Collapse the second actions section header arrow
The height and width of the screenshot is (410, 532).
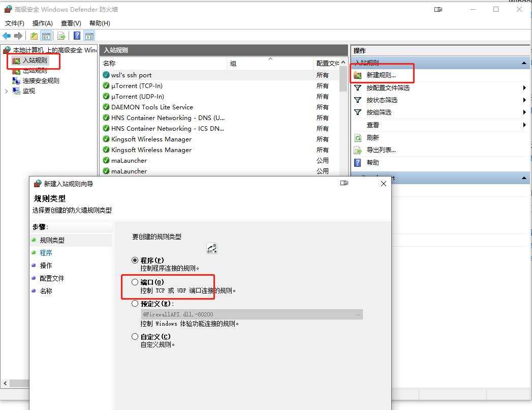524,178
